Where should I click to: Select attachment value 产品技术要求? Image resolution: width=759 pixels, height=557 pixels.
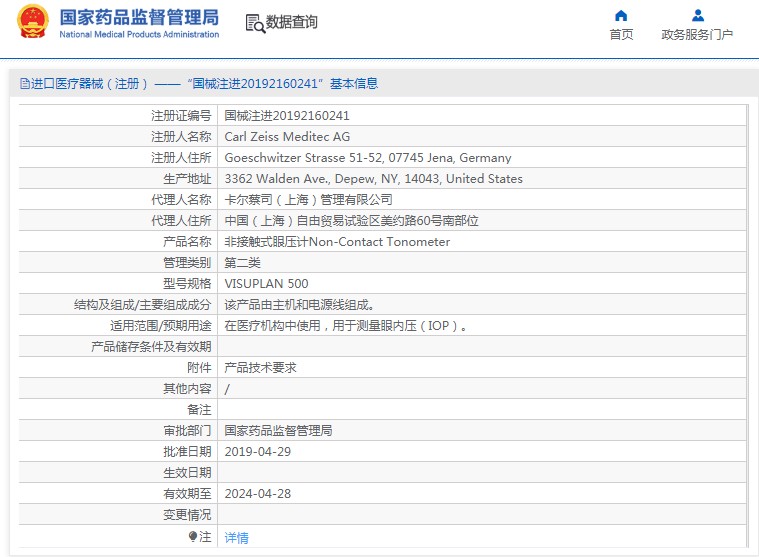click(260, 368)
